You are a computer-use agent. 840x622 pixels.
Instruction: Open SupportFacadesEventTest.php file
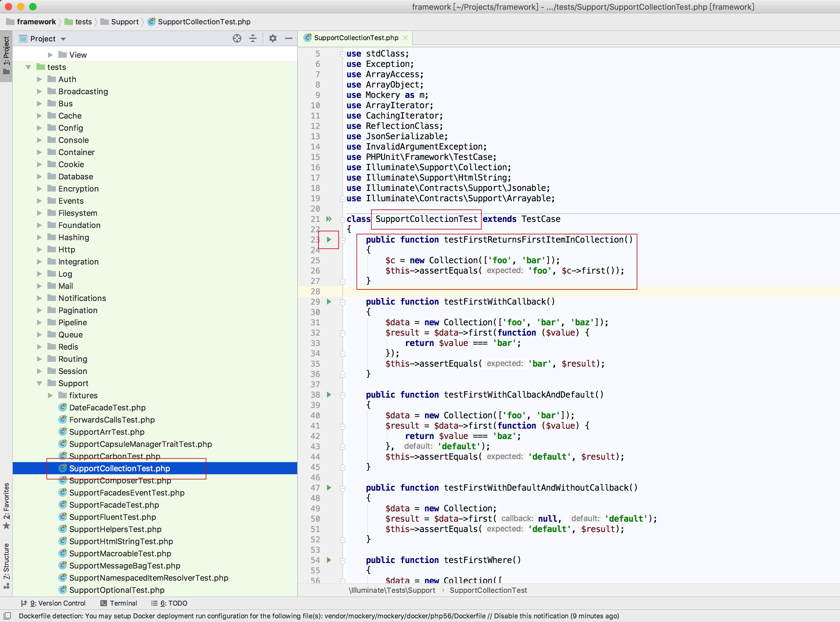tap(127, 492)
